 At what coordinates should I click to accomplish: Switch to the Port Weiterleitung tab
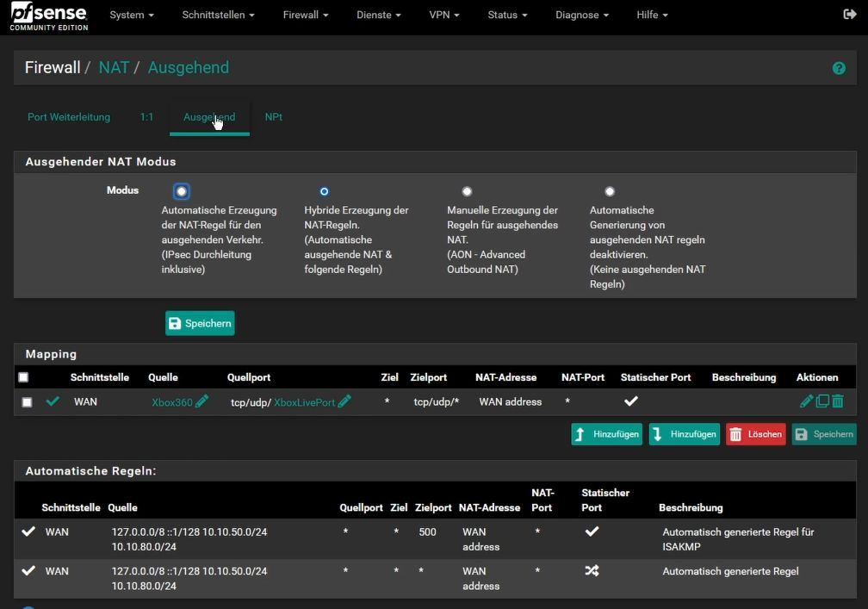pos(69,117)
